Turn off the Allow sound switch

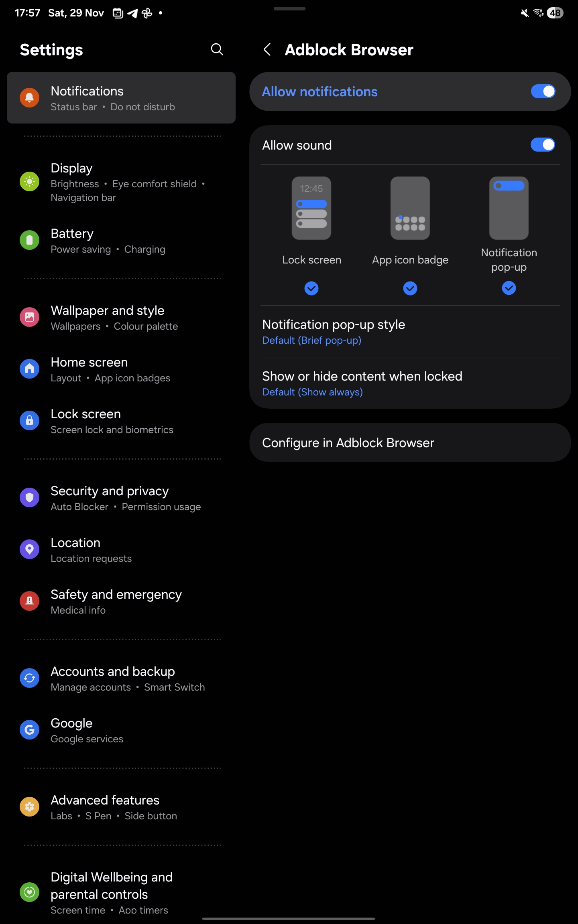coord(543,145)
